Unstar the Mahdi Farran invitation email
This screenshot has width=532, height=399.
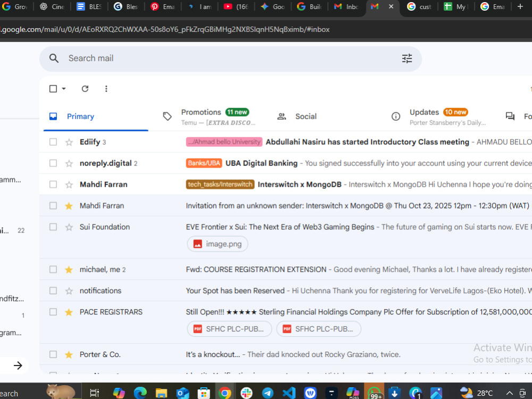(69, 206)
